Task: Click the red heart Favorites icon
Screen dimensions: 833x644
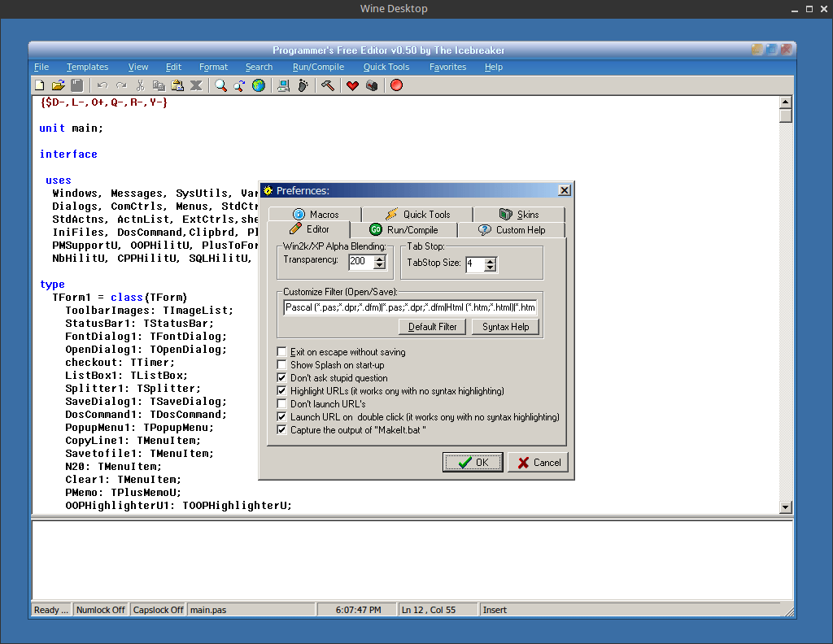Action: tap(352, 85)
